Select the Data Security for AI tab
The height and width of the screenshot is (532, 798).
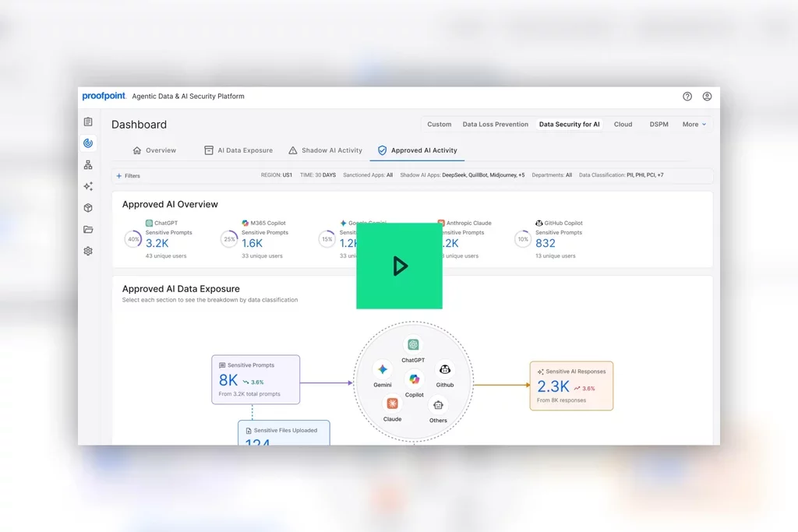coord(569,124)
